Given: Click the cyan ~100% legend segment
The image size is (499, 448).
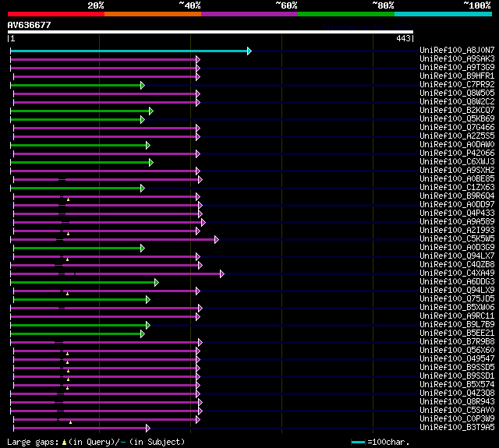Looking at the screenshot, I should tap(443, 14).
